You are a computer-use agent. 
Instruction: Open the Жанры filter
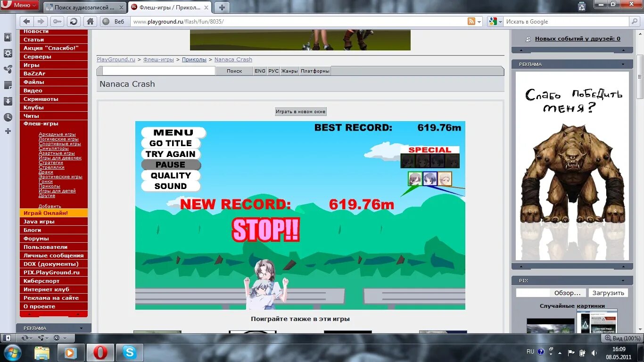(x=289, y=71)
